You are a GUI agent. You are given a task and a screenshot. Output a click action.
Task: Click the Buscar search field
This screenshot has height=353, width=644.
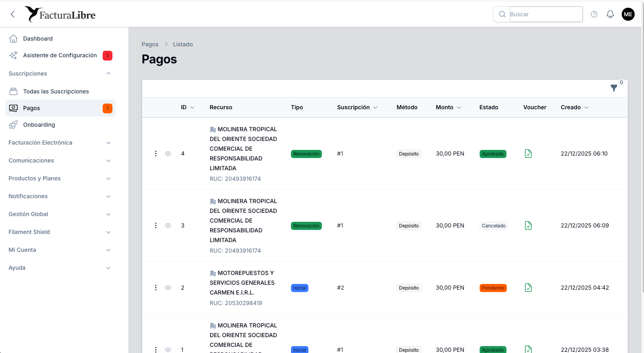pos(545,14)
